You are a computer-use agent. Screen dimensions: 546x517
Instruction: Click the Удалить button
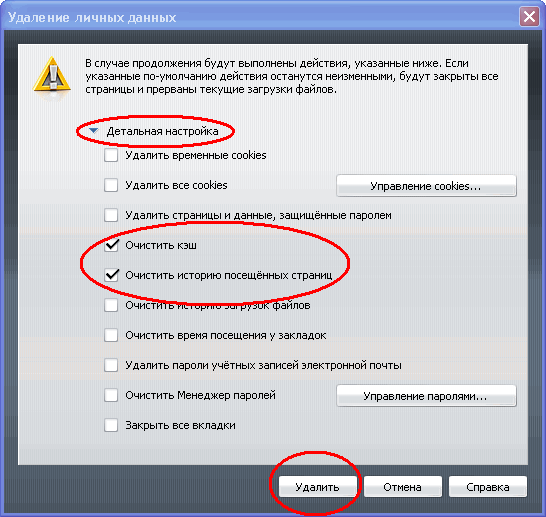pos(318,487)
